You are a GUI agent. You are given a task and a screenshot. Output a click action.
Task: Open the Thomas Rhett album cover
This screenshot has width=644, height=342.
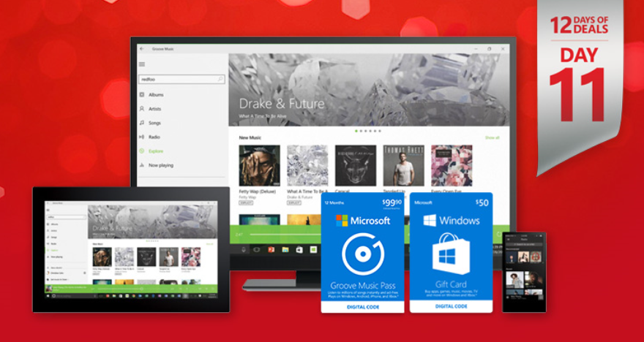403,165
